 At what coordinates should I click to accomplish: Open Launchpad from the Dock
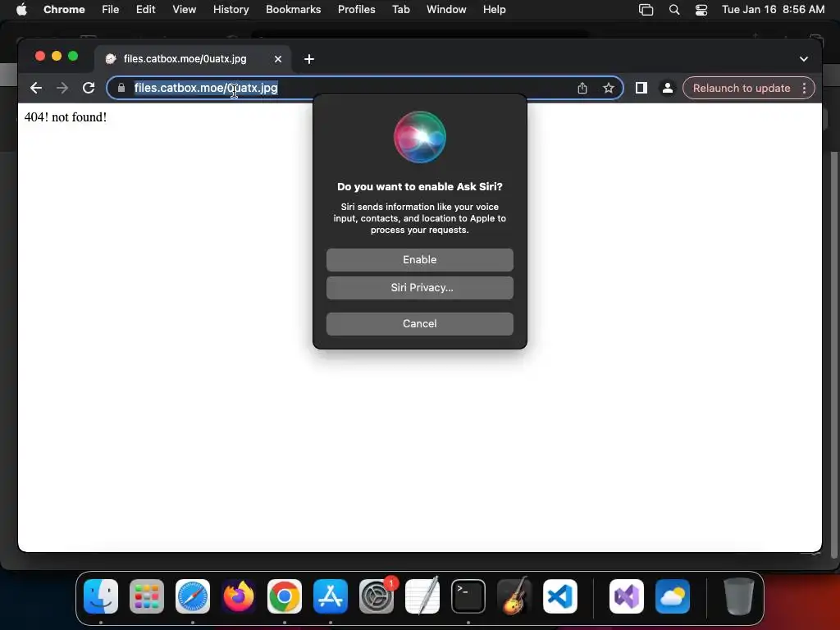147,596
